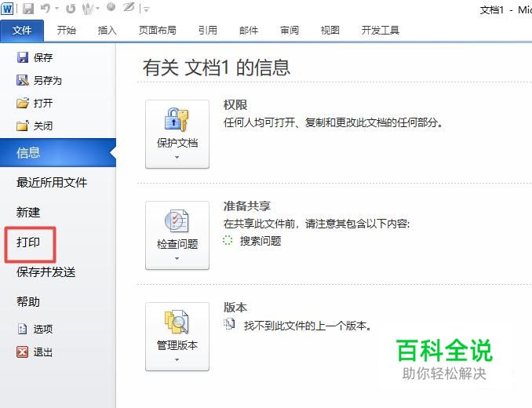Open 最近所用文件 in the sidebar
The height and width of the screenshot is (408, 532).
(x=52, y=183)
